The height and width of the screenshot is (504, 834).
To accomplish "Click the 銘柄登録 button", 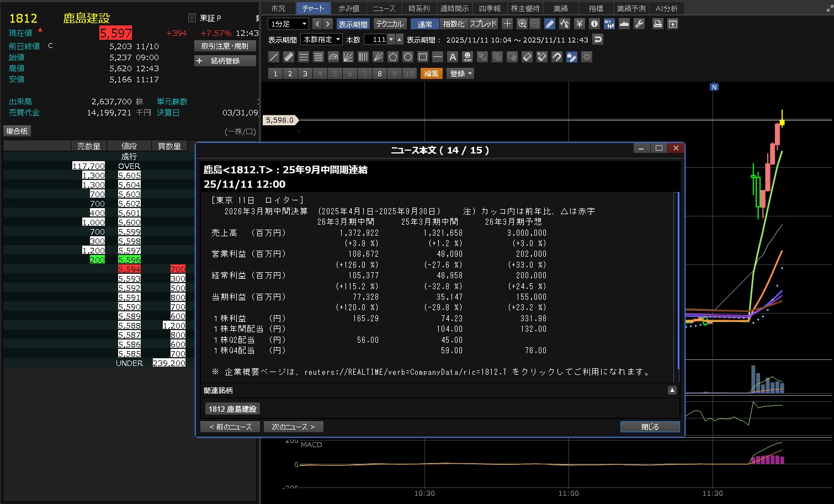I will pyautogui.click(x=225, y=61).
